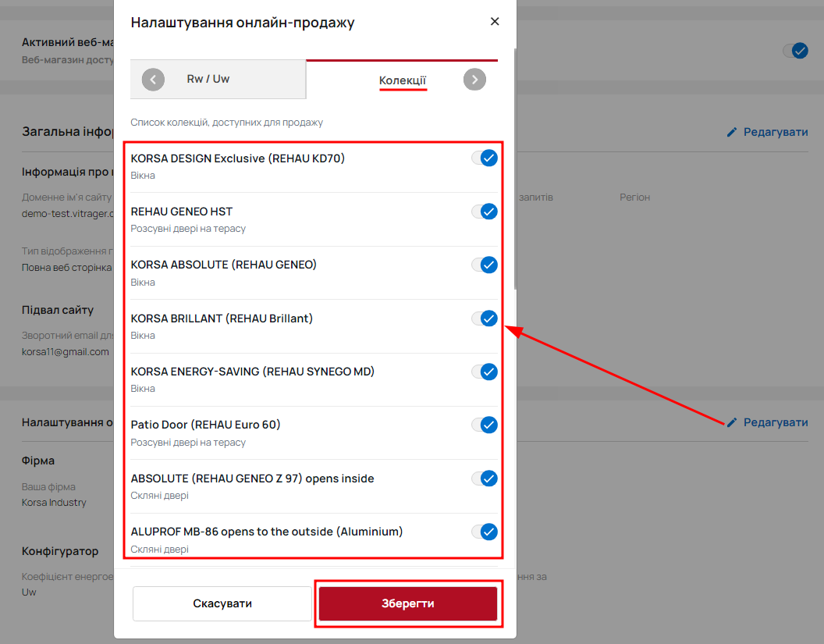This screenshot has height=644, width=824.
Task: Go to previous tab with left arrow
Action: 153,80
